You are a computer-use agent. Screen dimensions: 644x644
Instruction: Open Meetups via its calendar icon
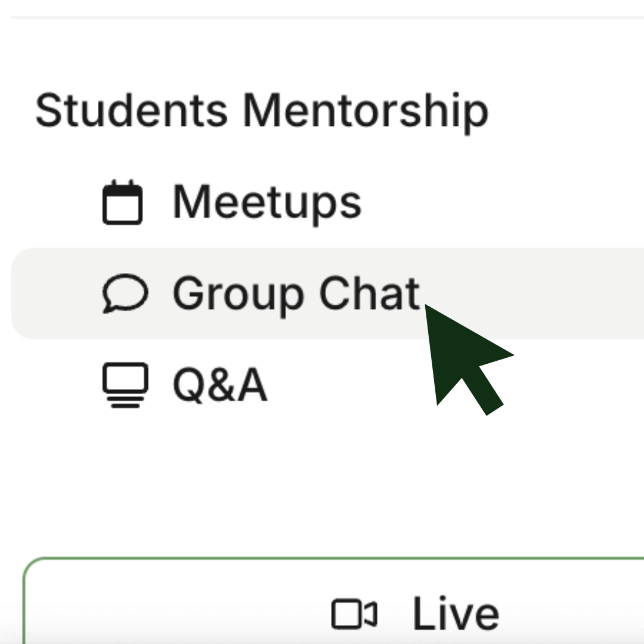(122, 203)
